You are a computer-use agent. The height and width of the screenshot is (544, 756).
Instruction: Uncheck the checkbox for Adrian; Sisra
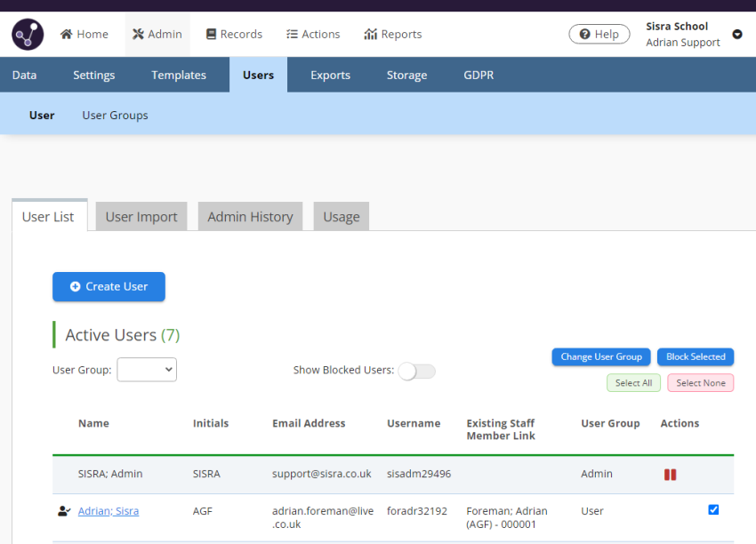point(713,510)
